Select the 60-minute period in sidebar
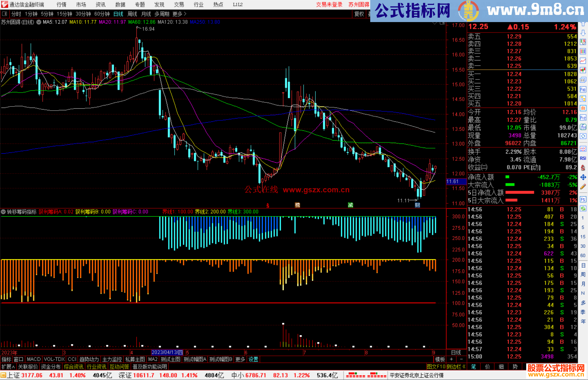 coord(583,256)
